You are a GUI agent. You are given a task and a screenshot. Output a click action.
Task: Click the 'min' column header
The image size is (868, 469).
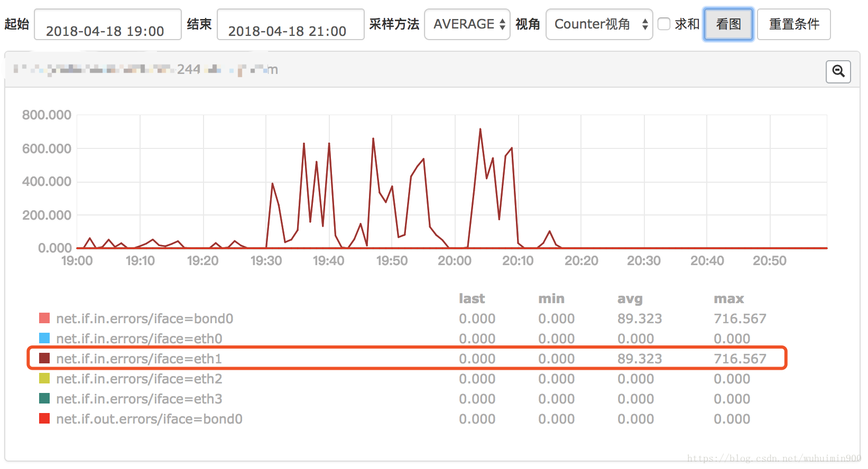pyautogui.click(x=551, y=298)
